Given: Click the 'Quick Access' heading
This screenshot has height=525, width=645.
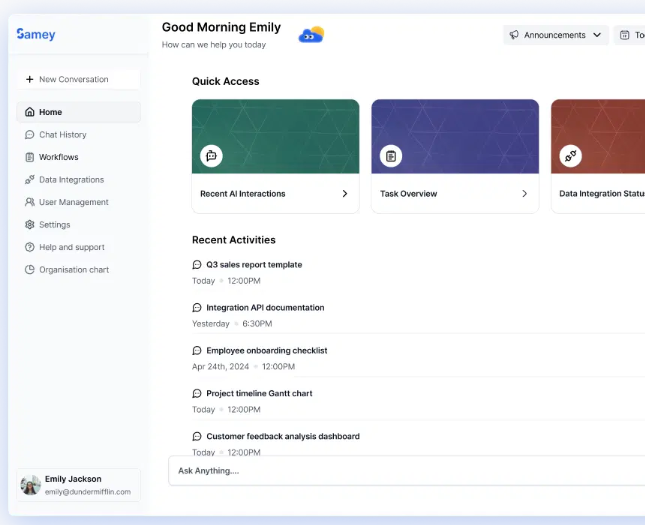Looking at the screenshot, I should [225, 81].
